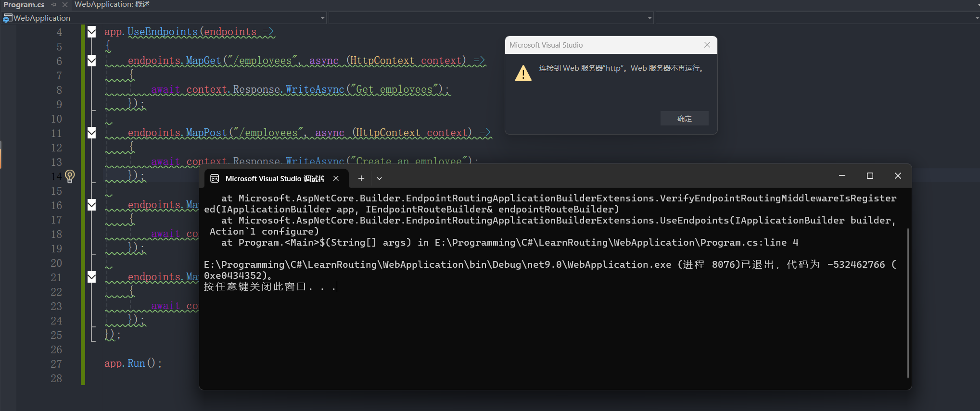This screenshot has width=980, height=411.
Task: Close the Microsoft Visual Studio warning dialog
Action: tap(707, 45)
